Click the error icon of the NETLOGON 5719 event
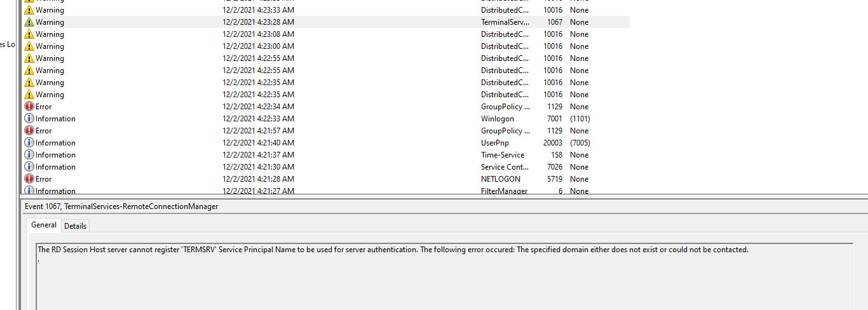 (x=29, y=179)
